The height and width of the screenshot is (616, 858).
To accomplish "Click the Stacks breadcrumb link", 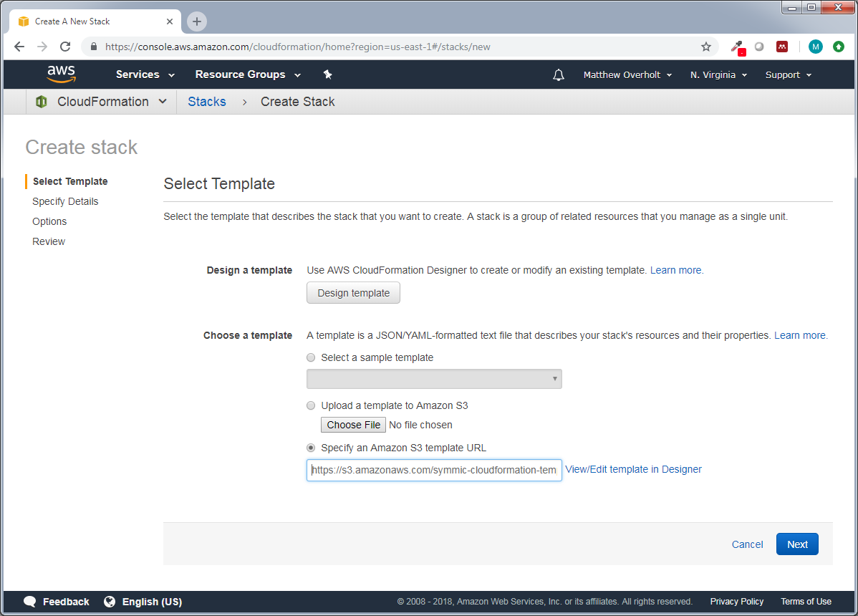I will [207, 102].
